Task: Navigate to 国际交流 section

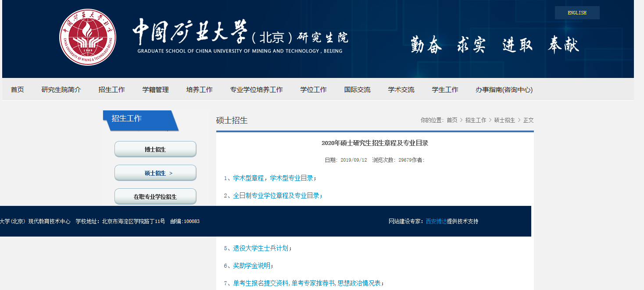Action: coord(358,90)
